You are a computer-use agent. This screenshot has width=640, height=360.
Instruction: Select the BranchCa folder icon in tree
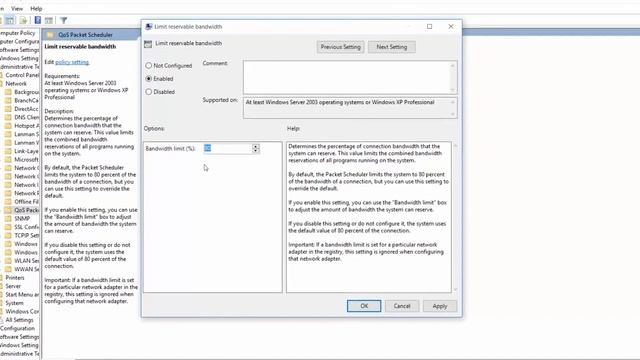point(8,100)
